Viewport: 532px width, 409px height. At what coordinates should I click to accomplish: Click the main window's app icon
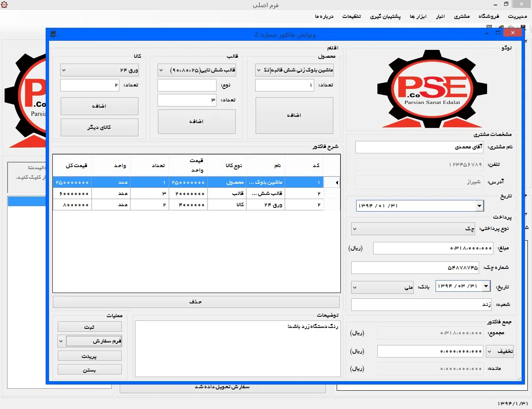click(x=5, y=5)
